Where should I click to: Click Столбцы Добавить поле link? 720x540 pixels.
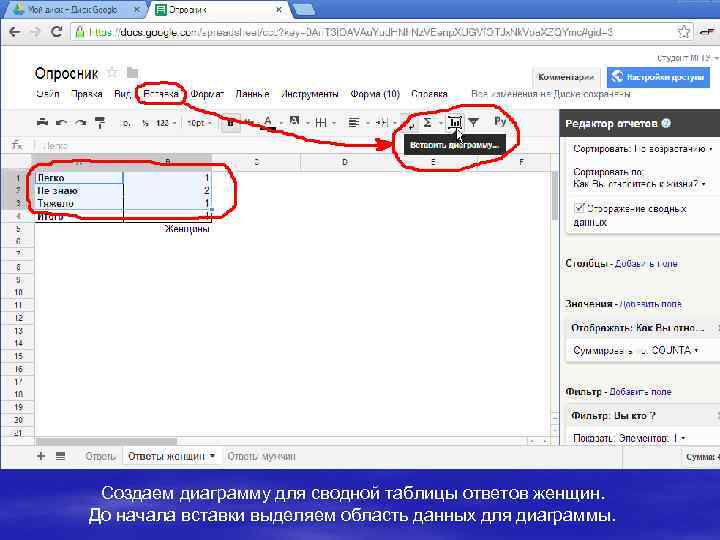click(646, 264)
